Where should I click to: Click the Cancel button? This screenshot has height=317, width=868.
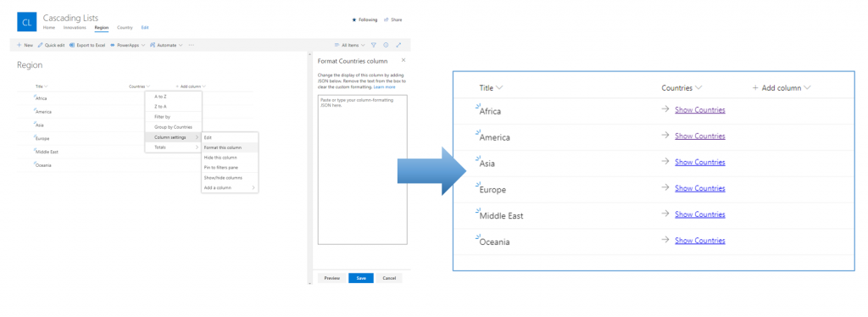(x=389, y=278)
